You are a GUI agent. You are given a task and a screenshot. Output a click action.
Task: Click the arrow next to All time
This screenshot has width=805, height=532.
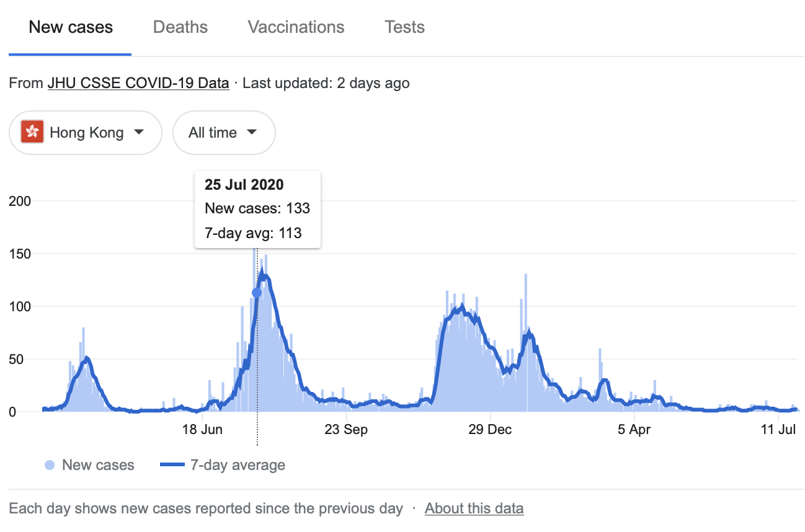tap(252, 132)
